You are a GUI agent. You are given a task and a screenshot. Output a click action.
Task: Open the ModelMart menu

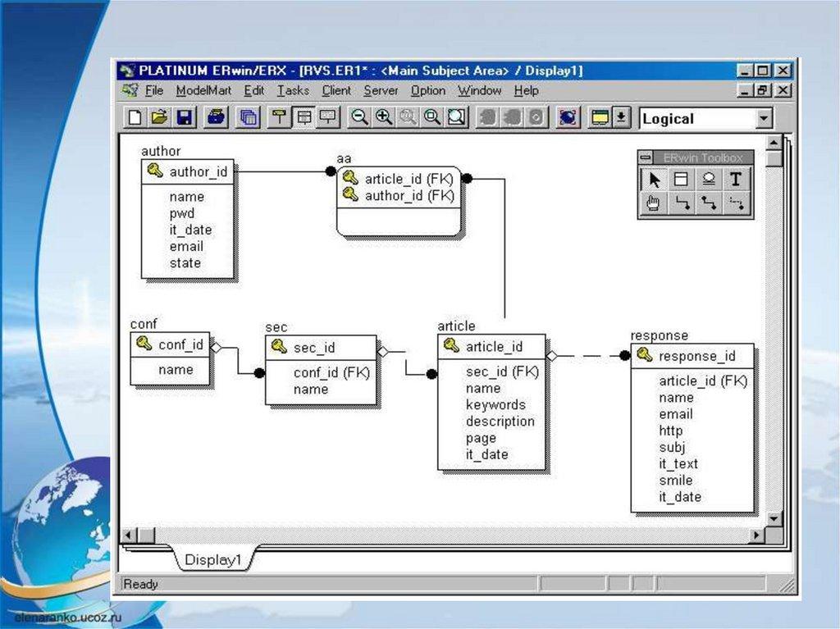coord(203,91)
